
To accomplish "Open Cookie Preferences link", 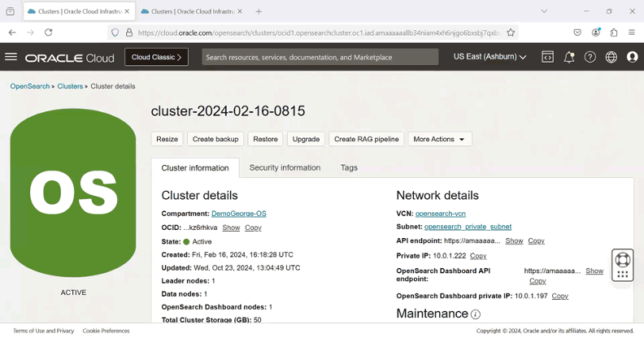I will [106, 331].
